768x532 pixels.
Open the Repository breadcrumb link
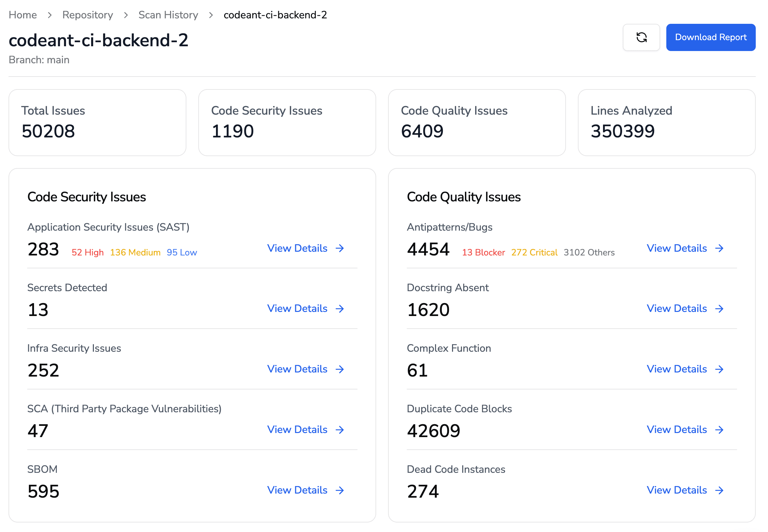pos(87,15)
